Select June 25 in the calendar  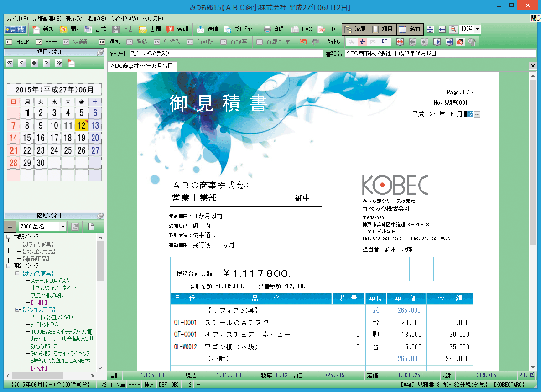coord(68,150)
